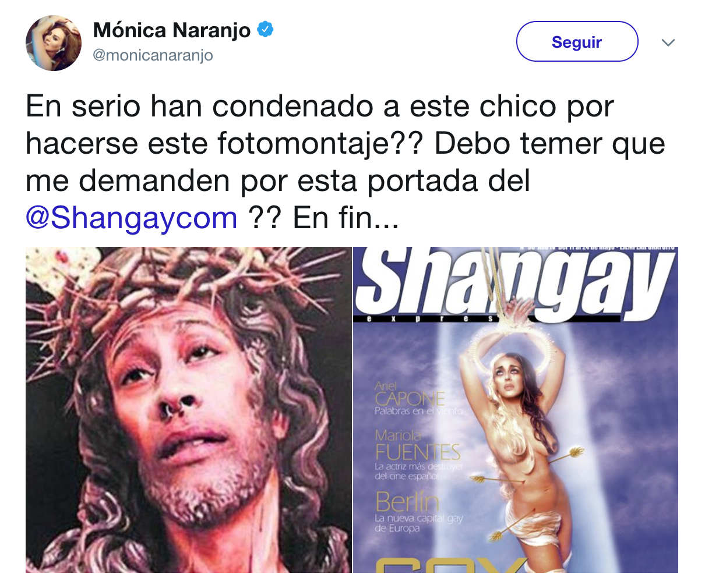Open the Christ photomontage image

tap(188, 409)
